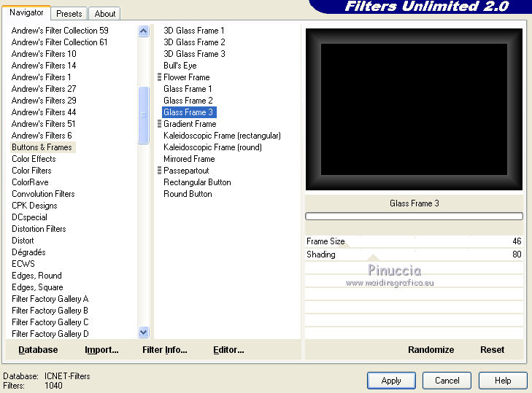The image size is (532, 393).
Task: Open Filter Factory Gallery D
Action: (x=50, y=334)
